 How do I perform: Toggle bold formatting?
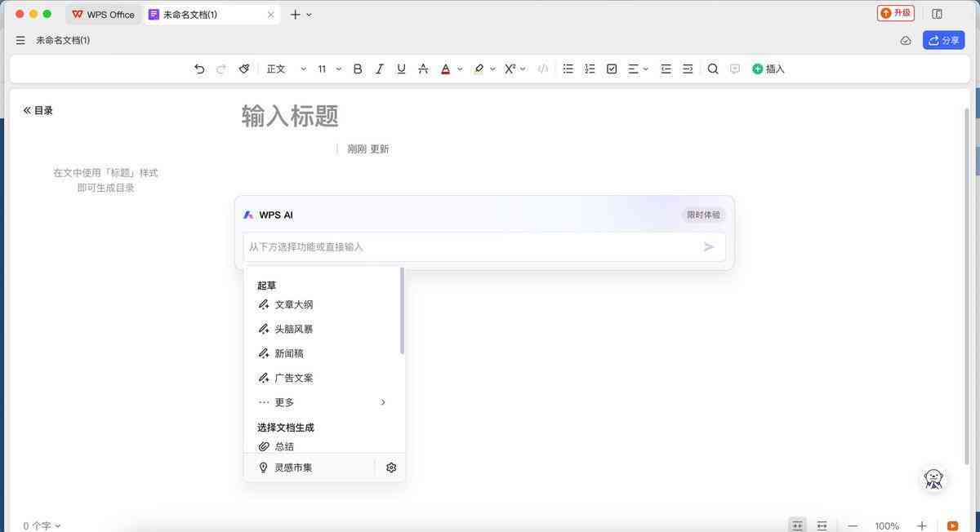358,69
